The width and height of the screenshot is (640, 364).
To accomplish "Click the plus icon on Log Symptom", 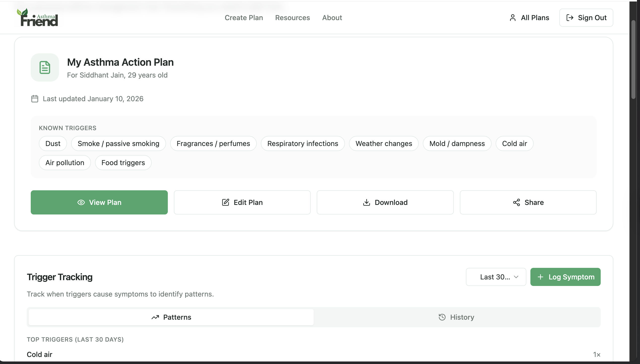I will click(540, 277).
